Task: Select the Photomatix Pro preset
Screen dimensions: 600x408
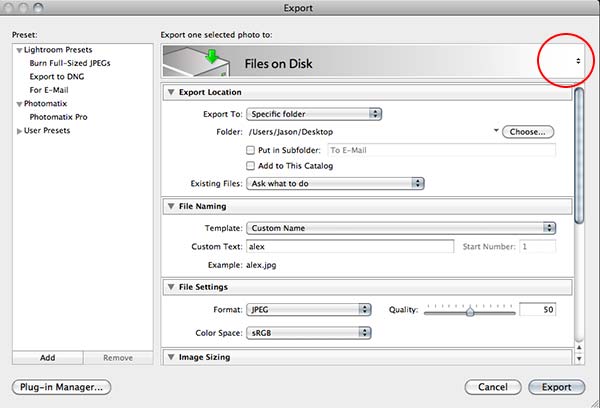Action: [59, 117]
